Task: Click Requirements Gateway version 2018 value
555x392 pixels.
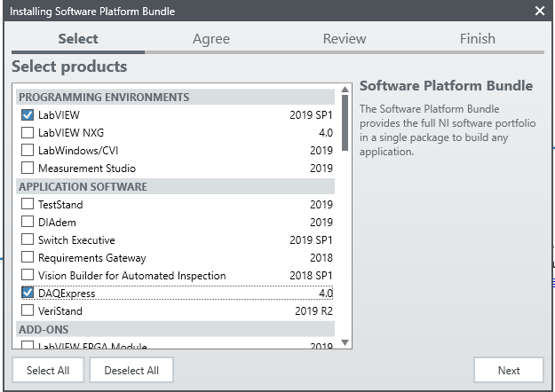Action: [321, 258]
